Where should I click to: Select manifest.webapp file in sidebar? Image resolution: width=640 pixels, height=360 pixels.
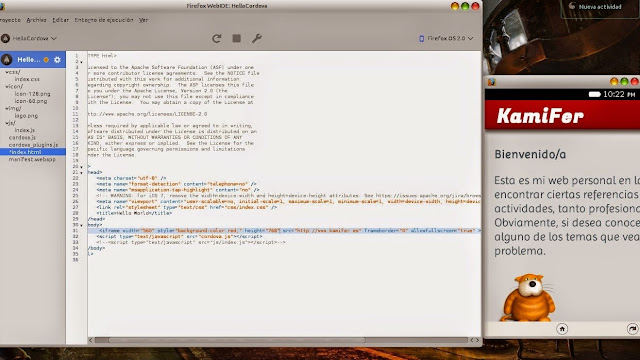(x=32, y=159)
